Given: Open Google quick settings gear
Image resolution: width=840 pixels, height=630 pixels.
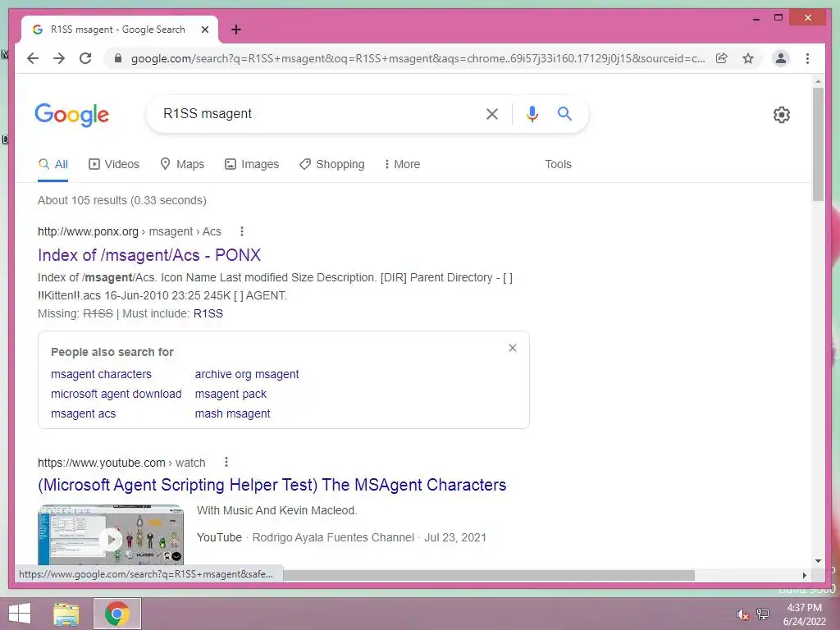Looking at the screenshot, I should coord(782,115).
